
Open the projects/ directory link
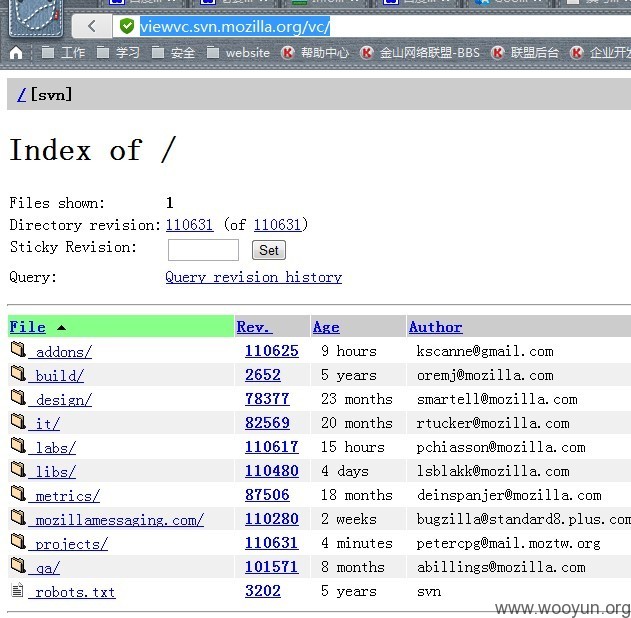[68, 544]
